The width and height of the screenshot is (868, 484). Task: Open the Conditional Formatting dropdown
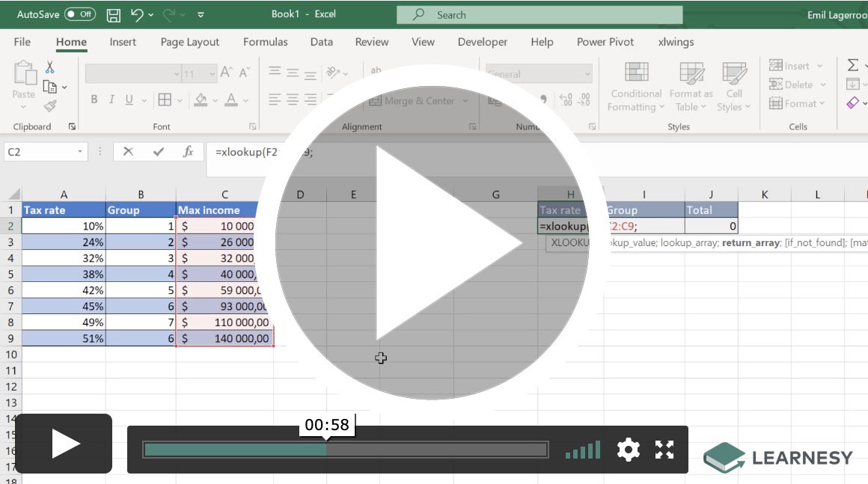coord(636,89)
